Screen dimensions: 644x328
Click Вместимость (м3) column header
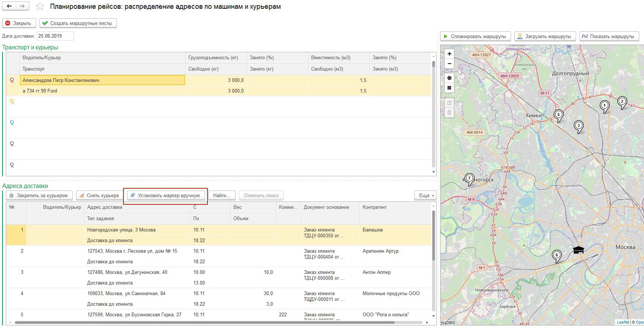(x=339, y=58)
